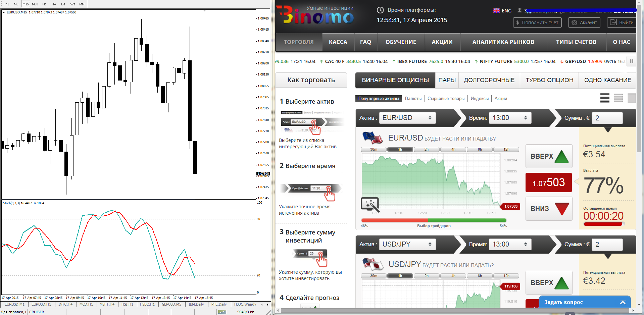Pause the scrolling quotes ticker
644x315 pixels.
632,61
